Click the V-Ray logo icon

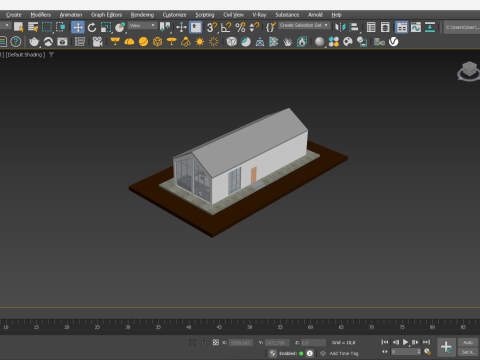coord(394,42)
